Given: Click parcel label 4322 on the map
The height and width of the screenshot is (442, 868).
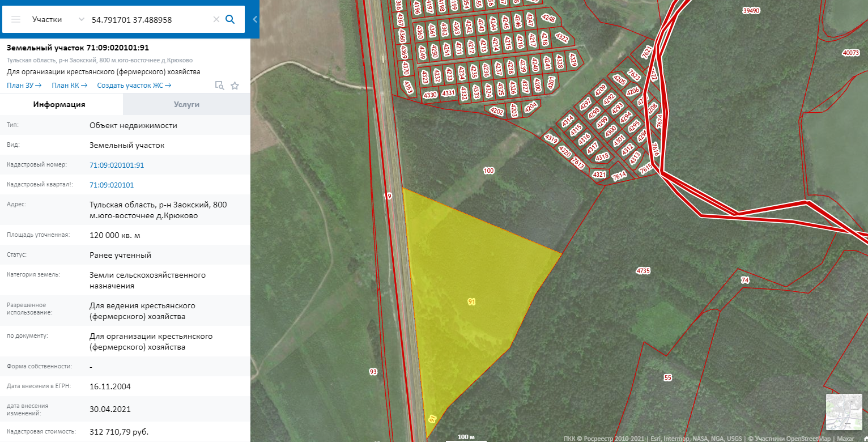Looking at the screenshot, I should [561, 38].
